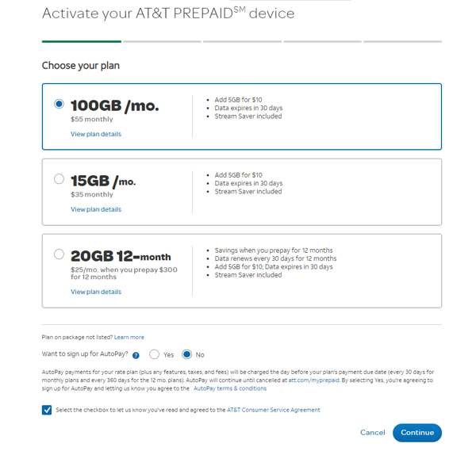Select Yes for AutoPay signup

155,354
